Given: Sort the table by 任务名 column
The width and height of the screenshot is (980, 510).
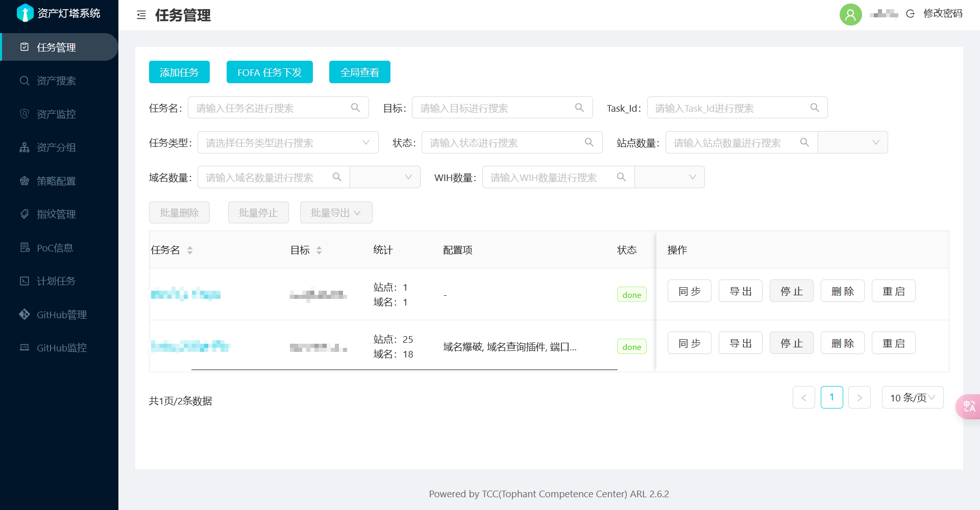Looking at the screenshot, I should click(x=189, y=250).
